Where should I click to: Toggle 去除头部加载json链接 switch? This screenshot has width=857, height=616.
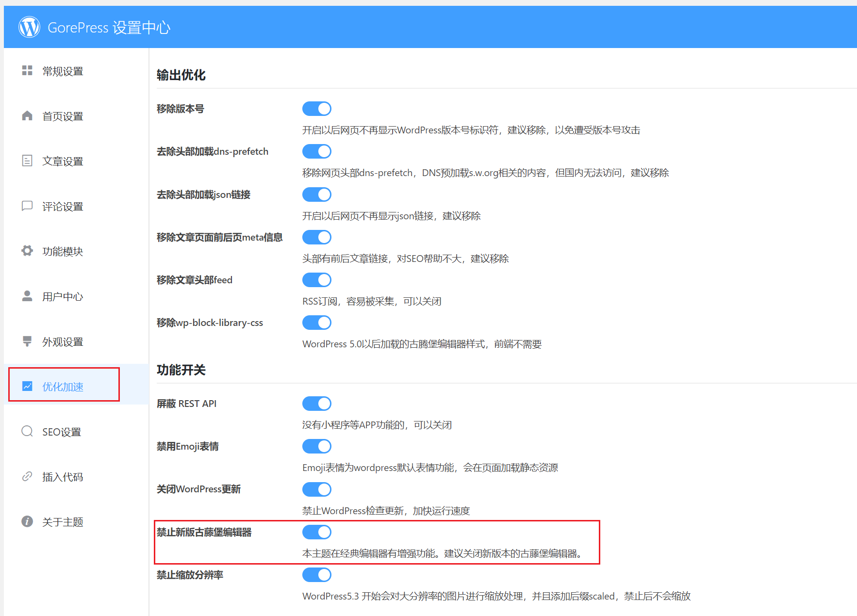point(317,195)
